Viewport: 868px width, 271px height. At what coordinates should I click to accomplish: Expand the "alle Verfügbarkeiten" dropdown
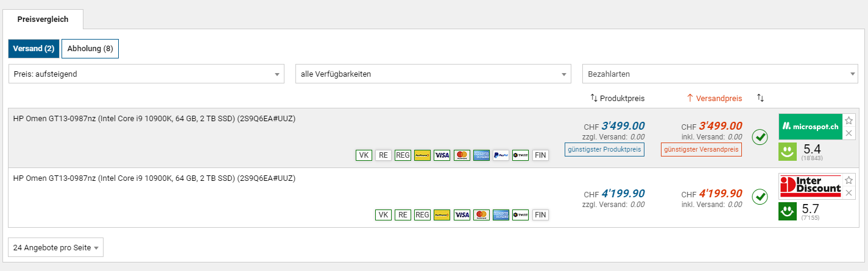pos(433,74)
